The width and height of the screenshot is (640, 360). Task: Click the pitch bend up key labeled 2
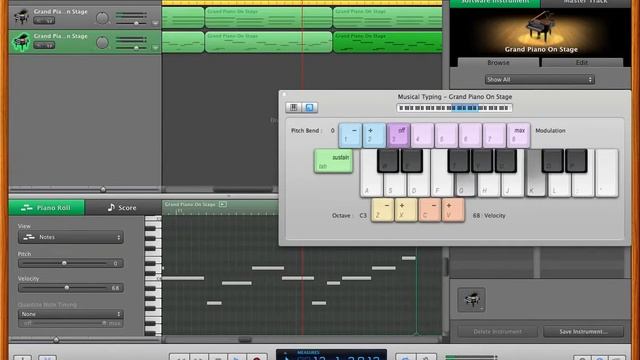click(x=374, y=135)
